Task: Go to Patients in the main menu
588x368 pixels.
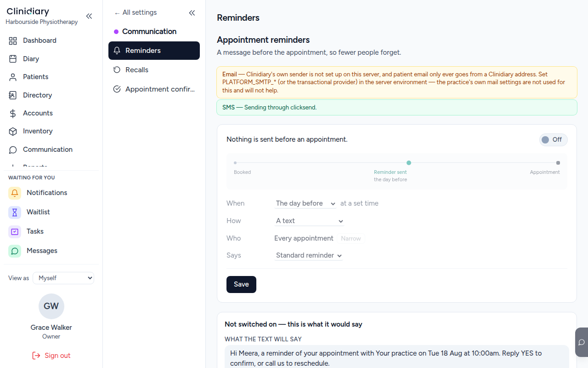Action: tap(51, 77)
